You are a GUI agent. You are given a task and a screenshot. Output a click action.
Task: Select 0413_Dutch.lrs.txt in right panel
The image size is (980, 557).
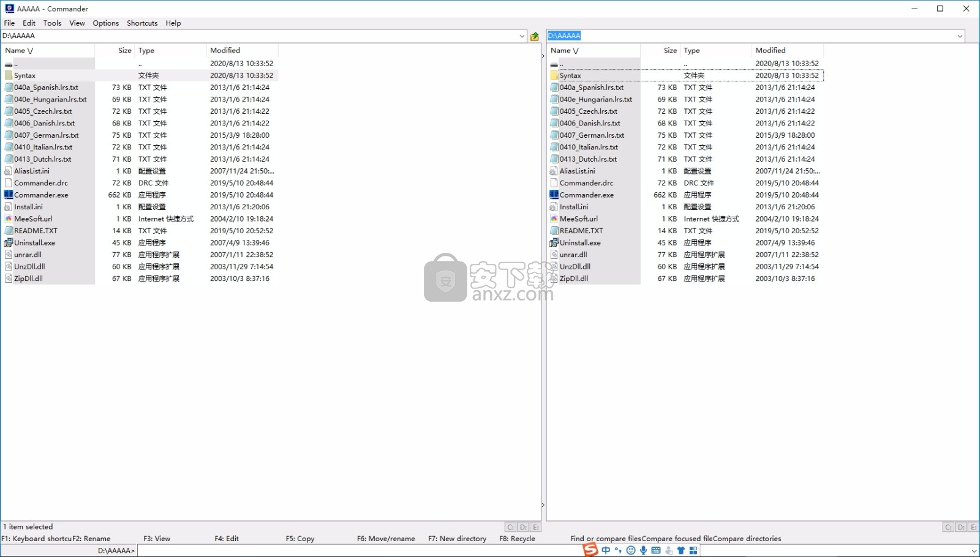click(x=588, y=159)
